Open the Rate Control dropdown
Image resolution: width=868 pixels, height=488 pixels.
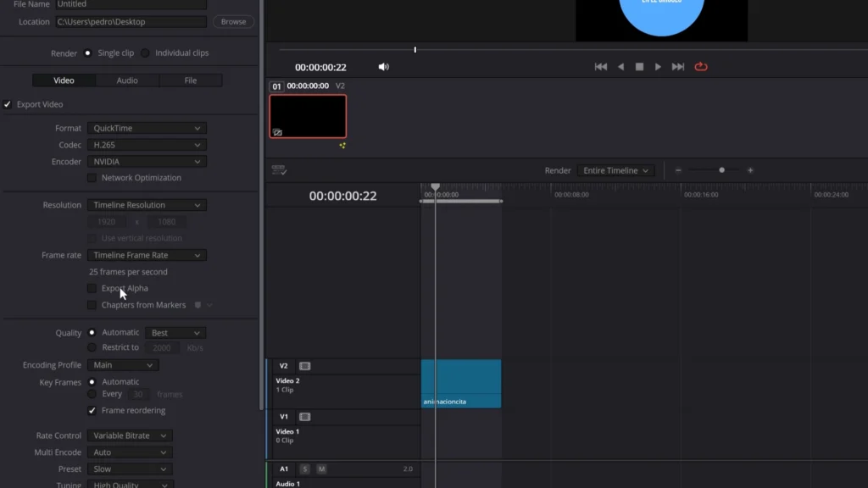[130, 435]
